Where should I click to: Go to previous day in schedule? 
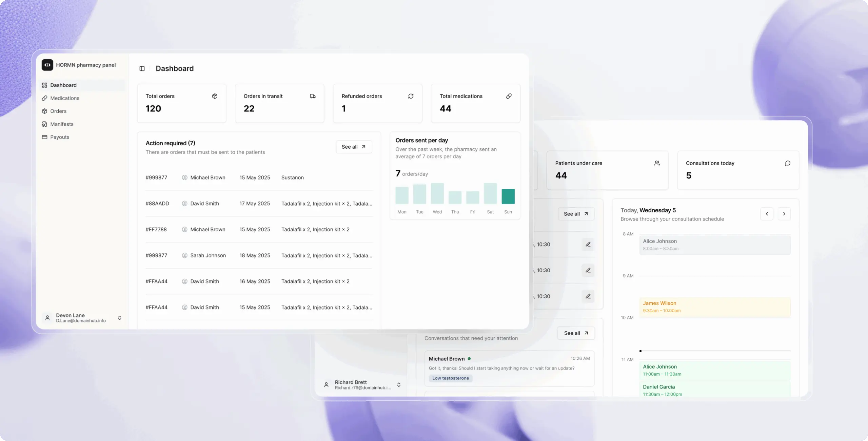(x=767, y=214)
